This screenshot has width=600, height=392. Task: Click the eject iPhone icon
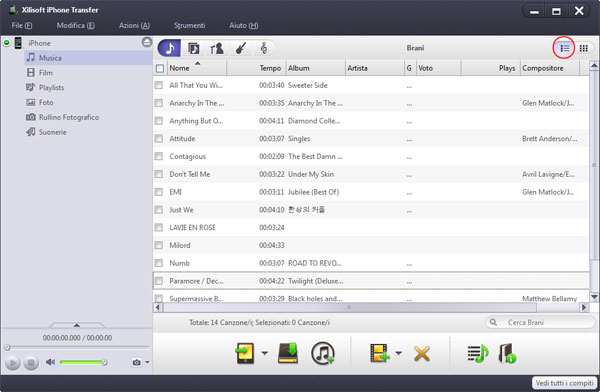[x=147, y=42]
